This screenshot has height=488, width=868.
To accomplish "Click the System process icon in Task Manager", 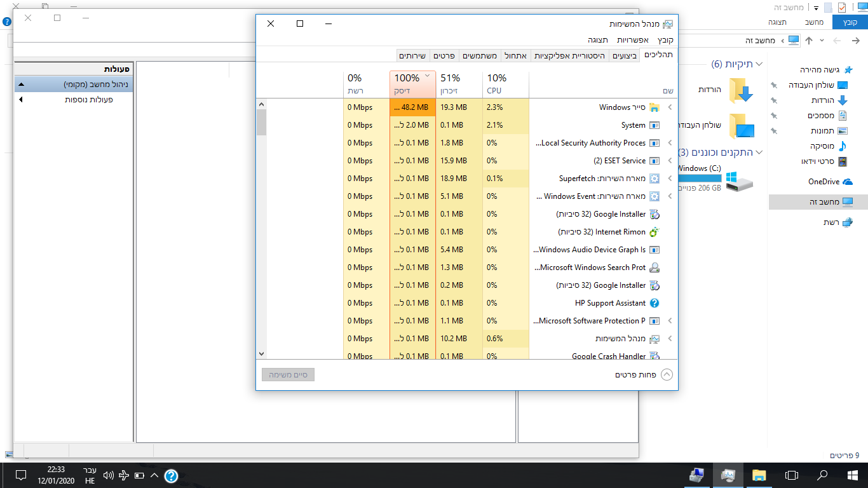I will (x=654, y=125).
